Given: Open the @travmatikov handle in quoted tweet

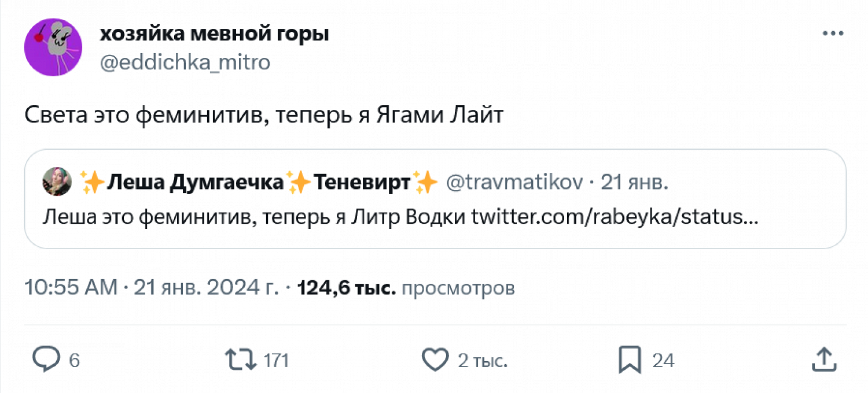Looking at the screenshot, I should (514, 183).
